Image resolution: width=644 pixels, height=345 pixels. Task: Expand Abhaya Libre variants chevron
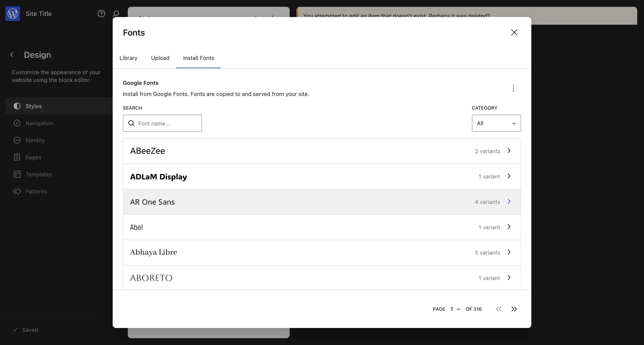tap(509, 252)
